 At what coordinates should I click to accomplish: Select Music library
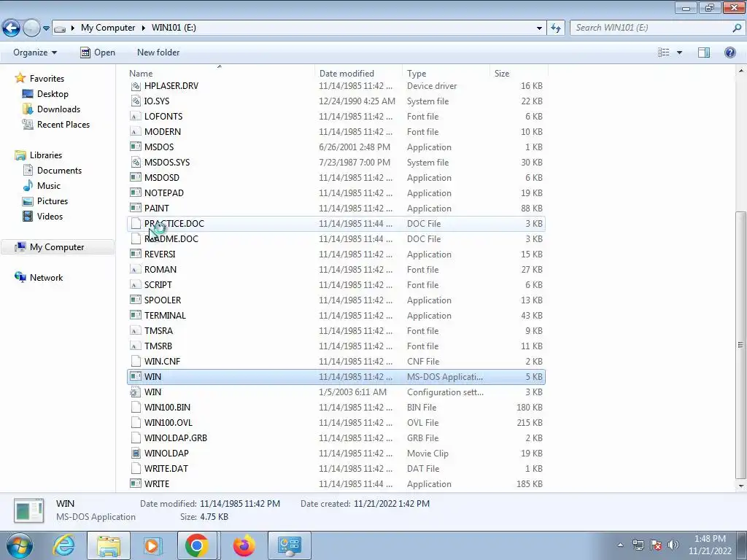[49, 186]
